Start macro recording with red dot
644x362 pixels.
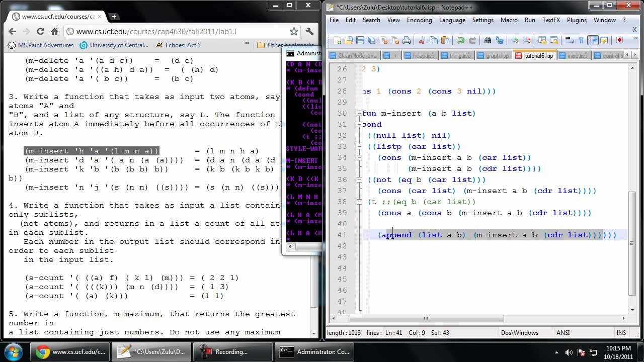(x=619, y=40)
